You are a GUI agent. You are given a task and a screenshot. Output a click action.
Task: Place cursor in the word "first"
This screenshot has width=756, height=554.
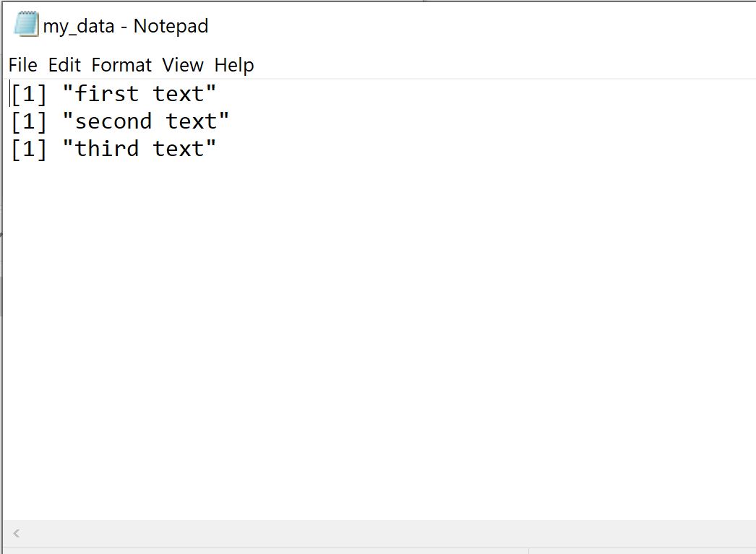pos(107,93)
